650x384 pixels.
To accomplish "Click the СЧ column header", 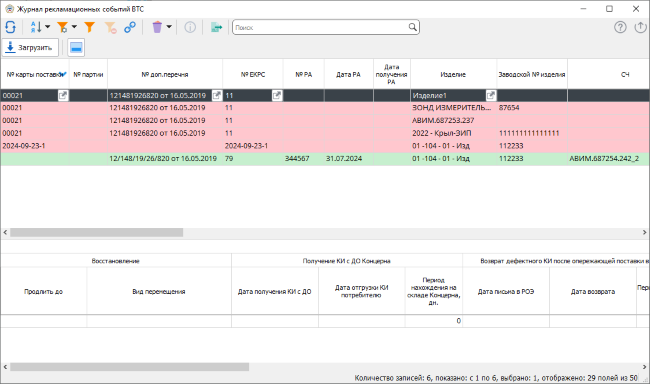I will click(609, 75).
